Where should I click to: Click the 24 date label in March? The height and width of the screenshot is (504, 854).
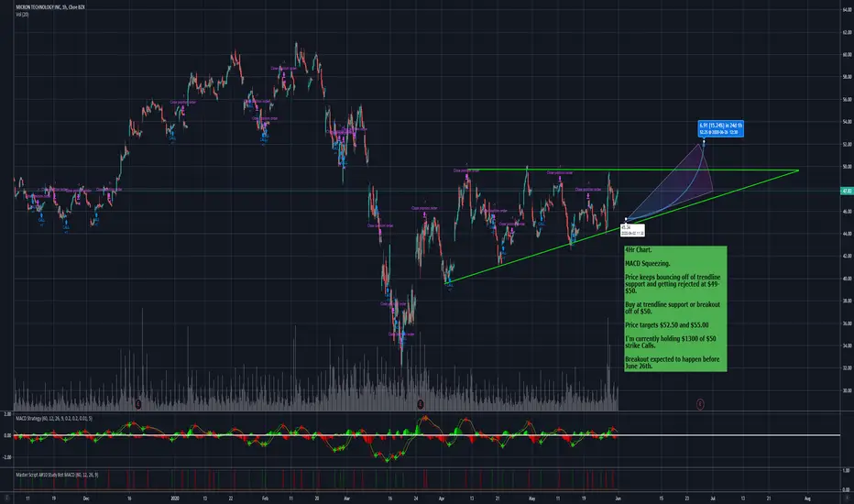pyautogui.click(x=416, y=498)
